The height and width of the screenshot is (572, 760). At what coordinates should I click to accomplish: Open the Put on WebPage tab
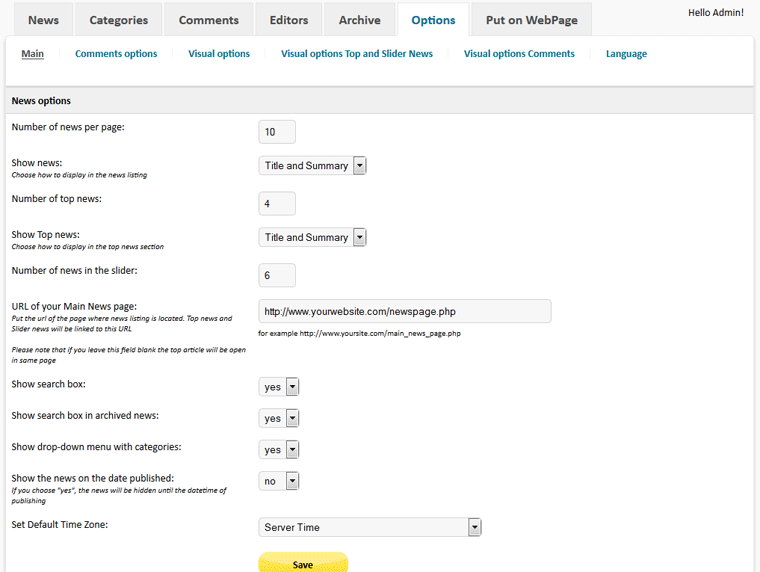click(x=532, y=20)
